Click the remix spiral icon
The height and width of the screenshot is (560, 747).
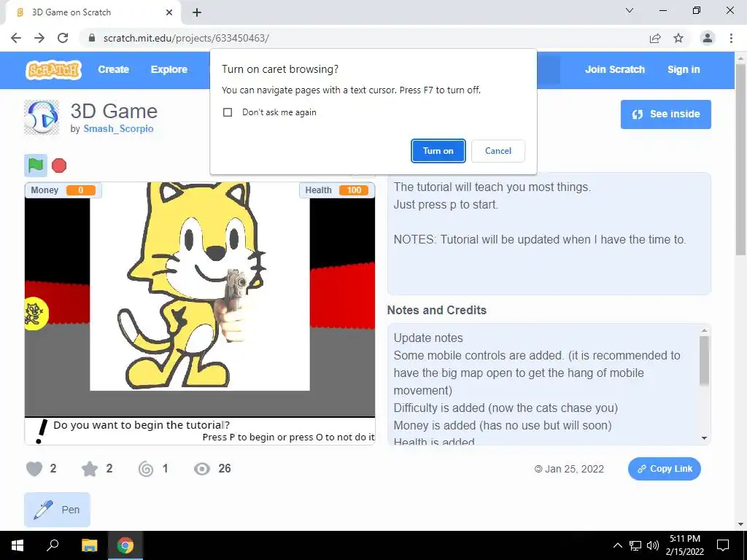point(146,469)
